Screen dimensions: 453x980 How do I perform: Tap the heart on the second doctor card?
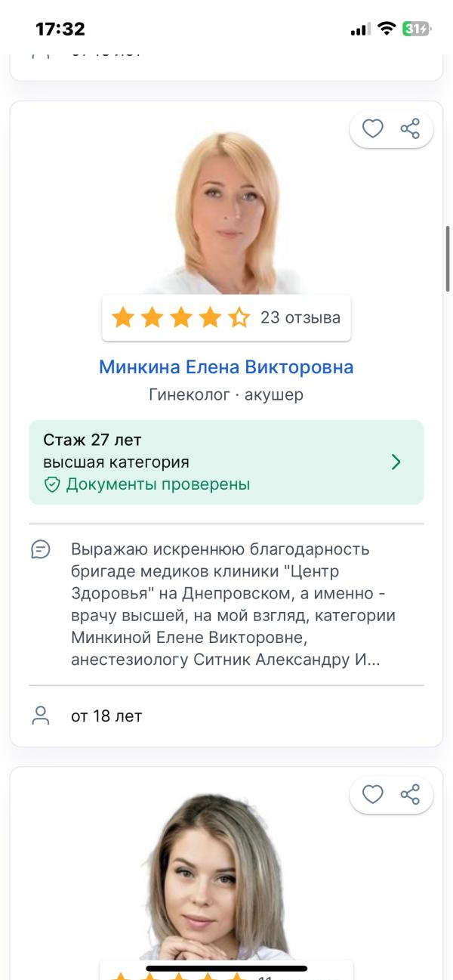[x=373, y=794]
